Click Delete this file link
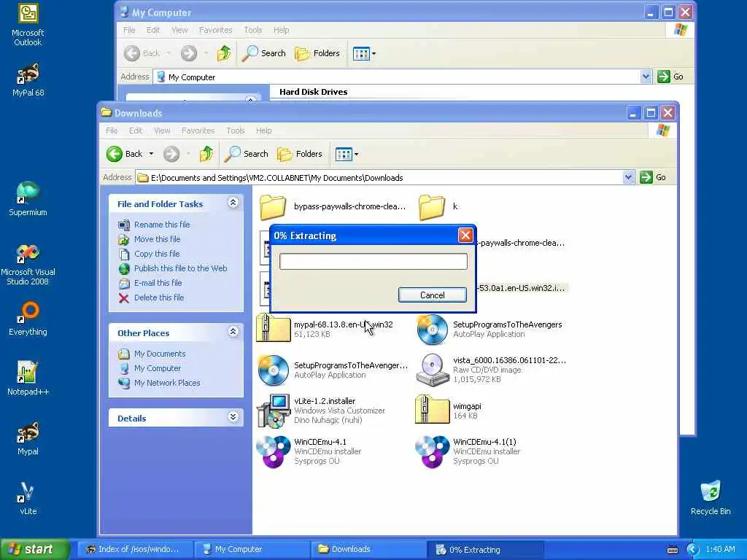 click(x=159, y=297)
